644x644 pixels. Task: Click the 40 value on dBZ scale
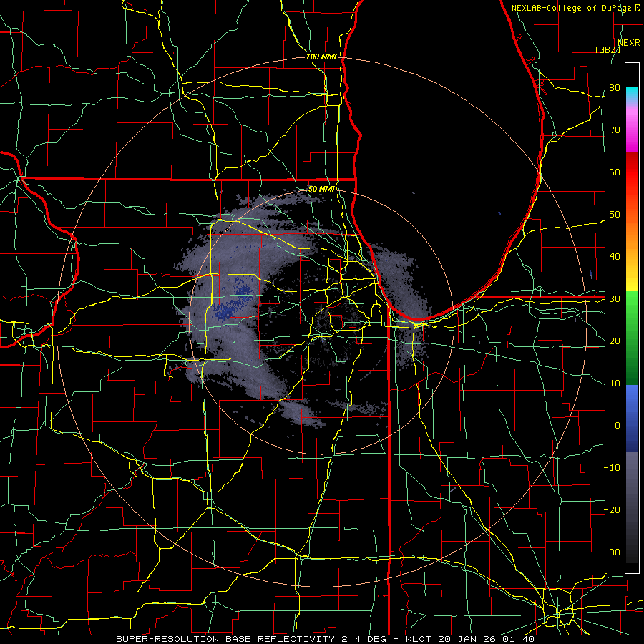615,257
